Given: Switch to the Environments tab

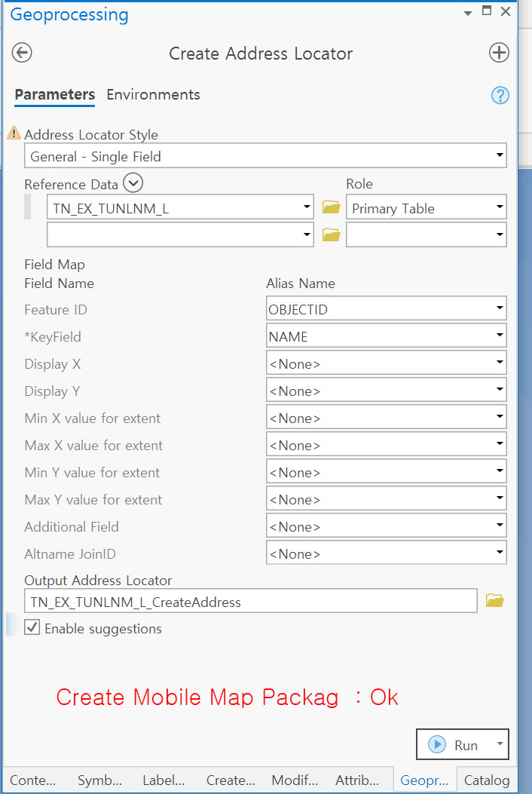Looking at the screenshot, I should tap(153, 95).
